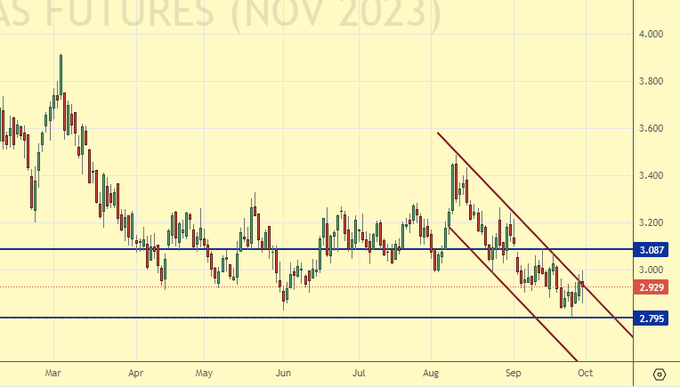This screenshot has height=387, width=680.
Task: Click the Mar label on time axis
Action: [53, 373]
